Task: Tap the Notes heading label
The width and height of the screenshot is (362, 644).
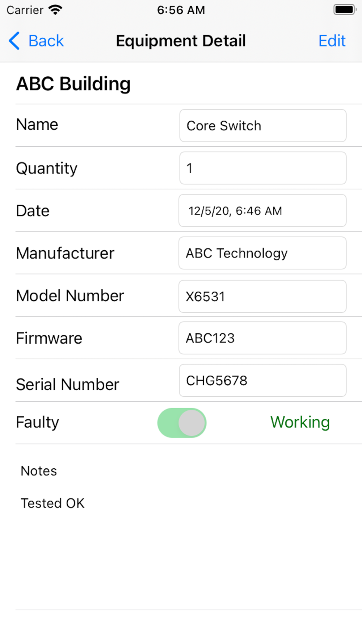Action: click(x=39, y=471)
